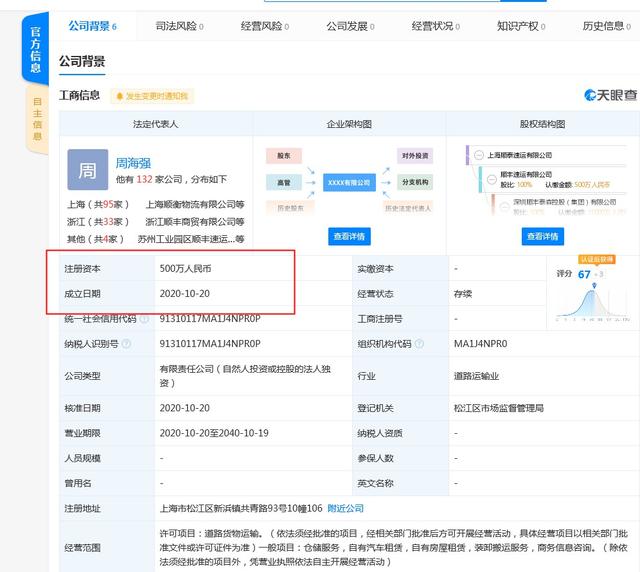Click 查看详情 under 企业架构图

coord(348,237)
